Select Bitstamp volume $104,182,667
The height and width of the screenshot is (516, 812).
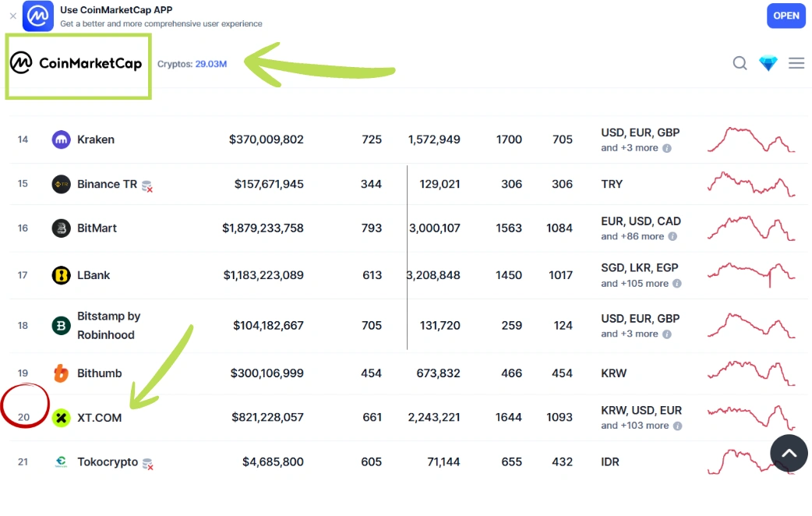268,325
